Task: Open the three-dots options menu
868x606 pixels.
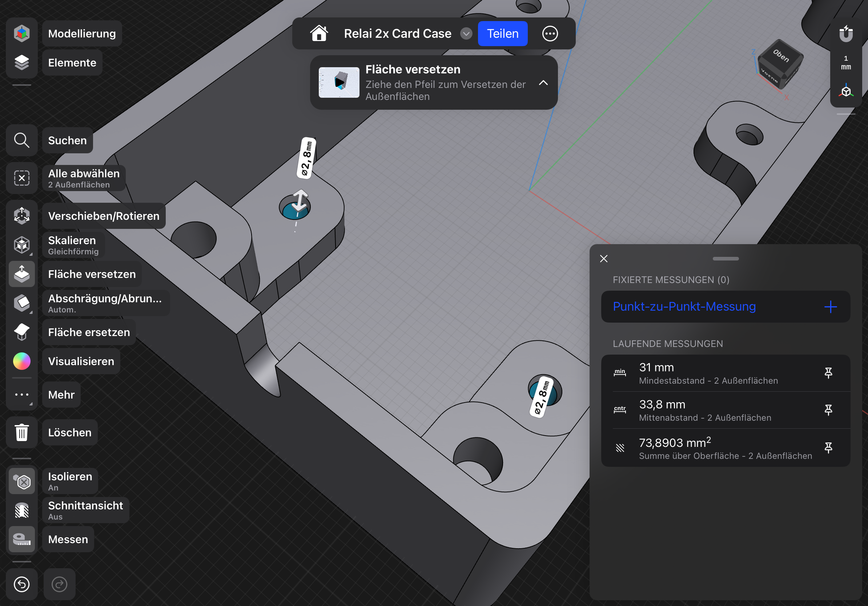Action: 550,34
